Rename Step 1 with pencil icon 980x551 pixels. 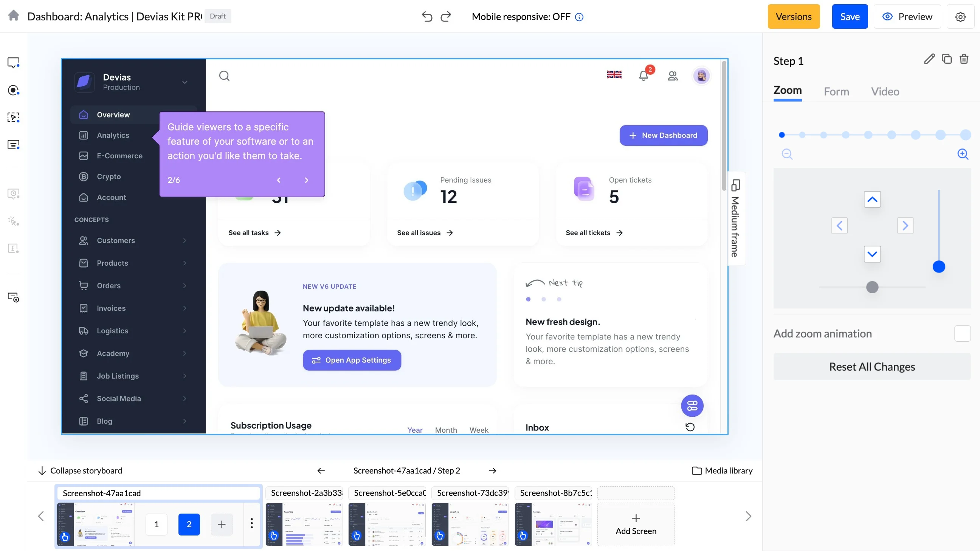coord(929,59)
